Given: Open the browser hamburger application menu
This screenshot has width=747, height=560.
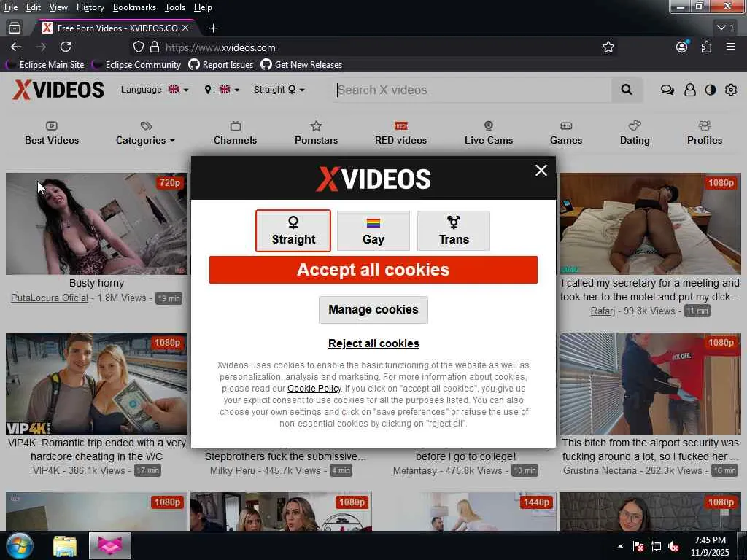Looking at the screenshot, I should (x=731, y=47).
